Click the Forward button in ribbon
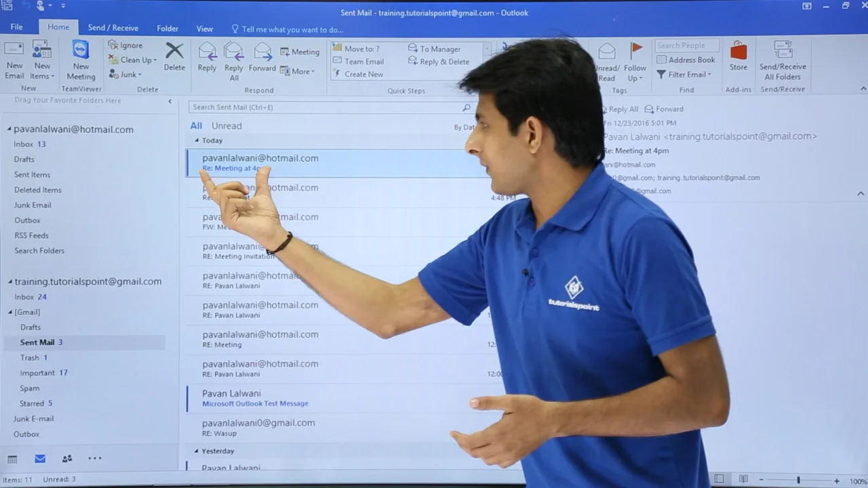 [262, 57]
